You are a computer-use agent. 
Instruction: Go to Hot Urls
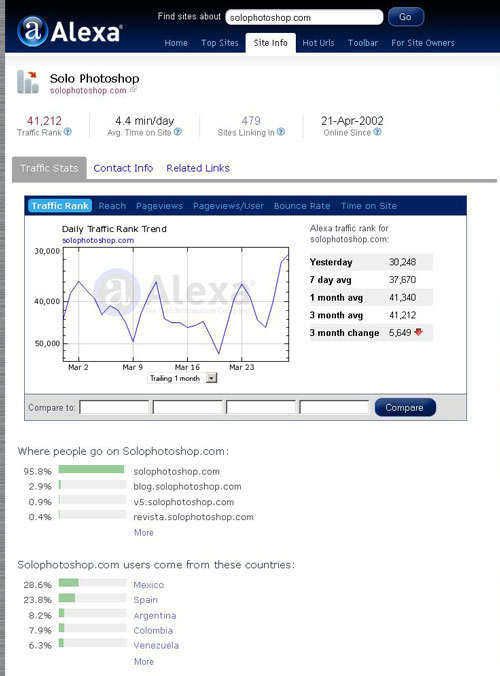tap(318, 43)
